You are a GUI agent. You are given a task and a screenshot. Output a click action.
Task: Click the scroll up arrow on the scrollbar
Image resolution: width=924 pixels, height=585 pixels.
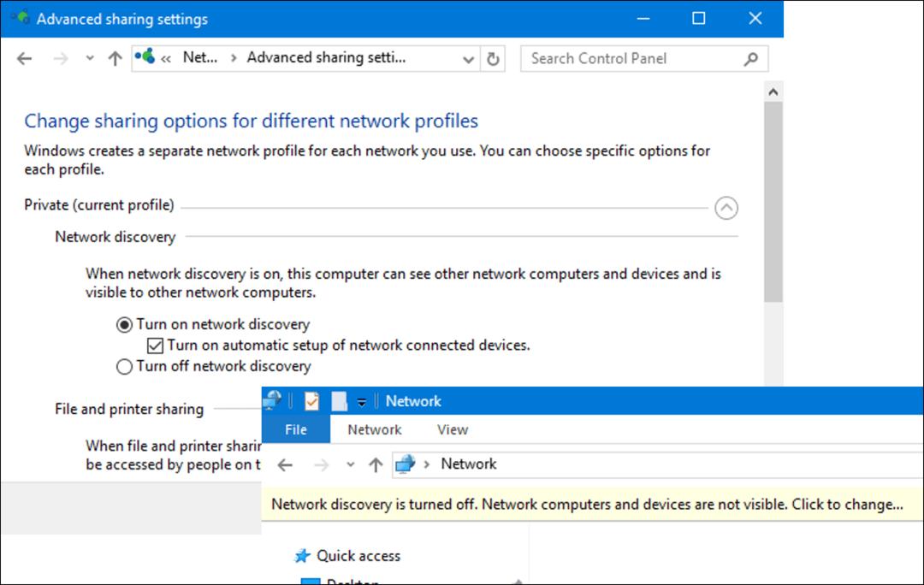pyautogui.click(x=773, y=92)
